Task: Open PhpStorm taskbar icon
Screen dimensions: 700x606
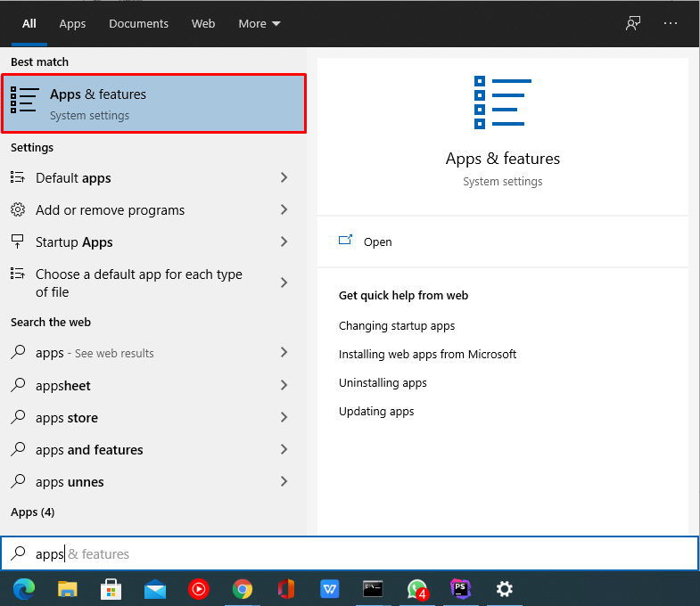Action: [460, 589]
